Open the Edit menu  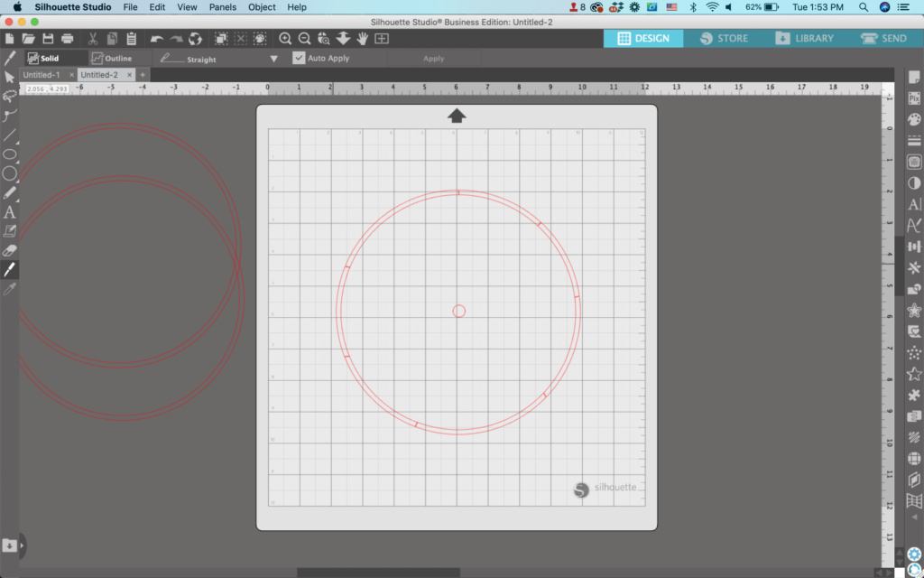(157, 7)
